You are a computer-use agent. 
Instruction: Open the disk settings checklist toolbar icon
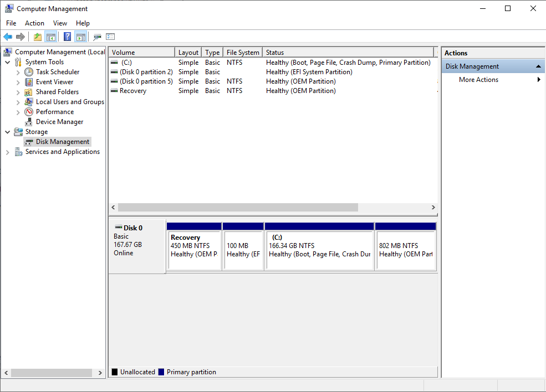coord(110,37)
